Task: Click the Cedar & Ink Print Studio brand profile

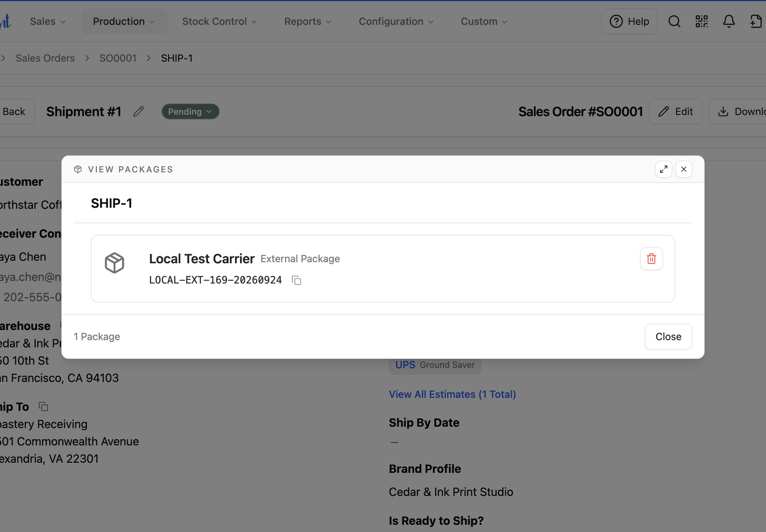Action: (451, 492)
